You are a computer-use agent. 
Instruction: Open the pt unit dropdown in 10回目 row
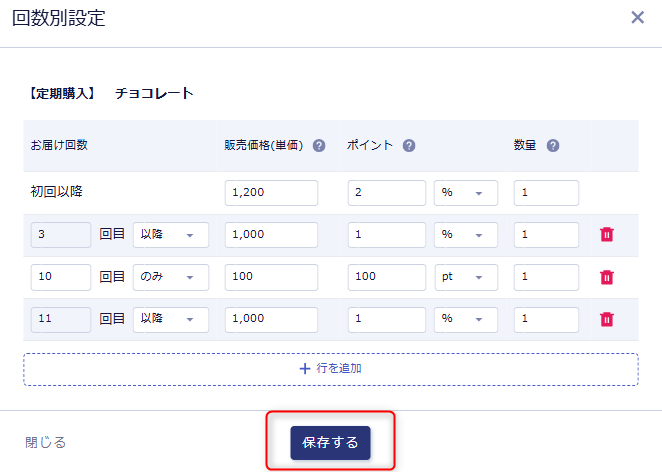click(x=465, y=277)
